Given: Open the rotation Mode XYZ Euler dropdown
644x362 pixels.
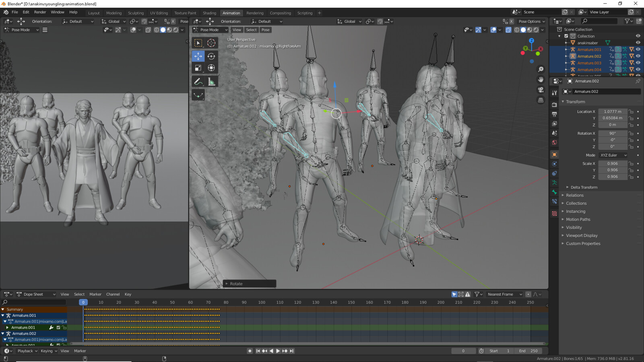Looking at the screenshot, I should [x=613, y=155].
